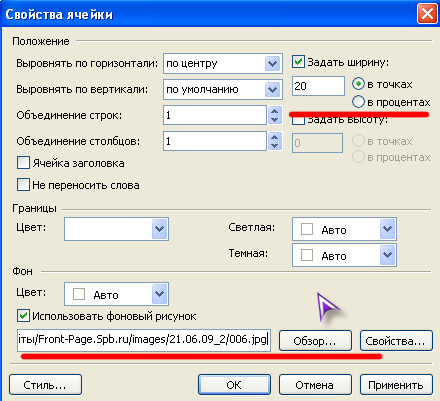Click the 'Свойства...' button

click(x=396, y=341)
